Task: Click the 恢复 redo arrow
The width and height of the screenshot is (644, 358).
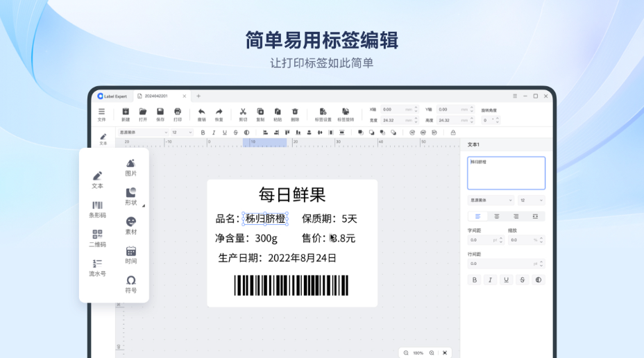Action: tap(219, 114)
